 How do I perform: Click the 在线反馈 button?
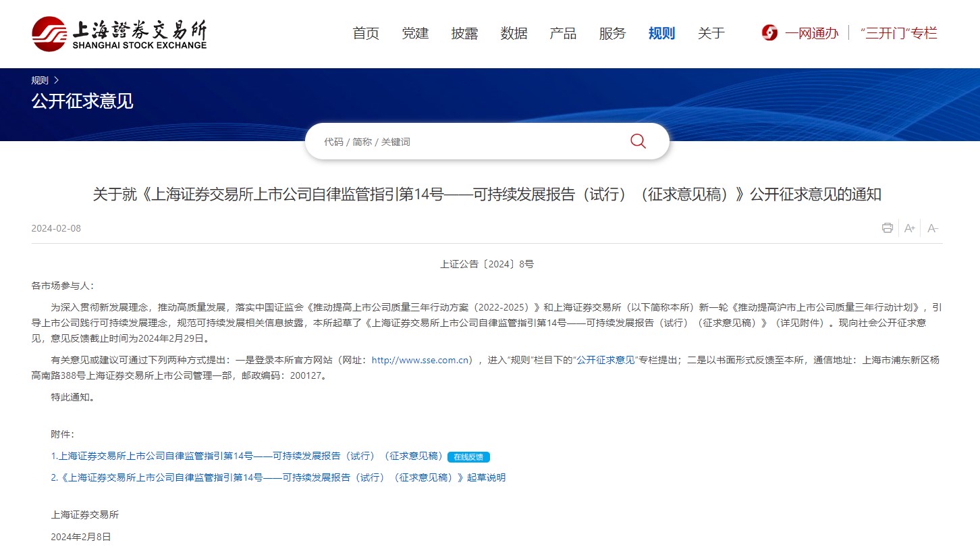coord(468,456)
